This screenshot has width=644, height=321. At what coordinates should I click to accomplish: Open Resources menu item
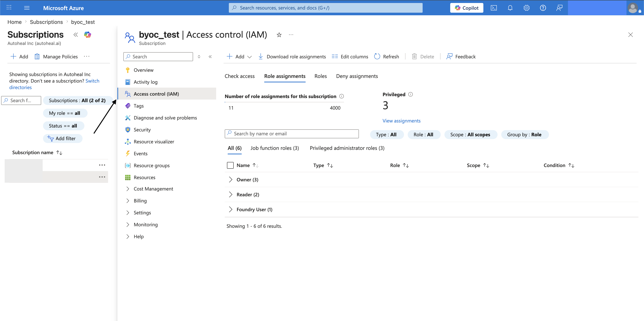pos(144,177)
